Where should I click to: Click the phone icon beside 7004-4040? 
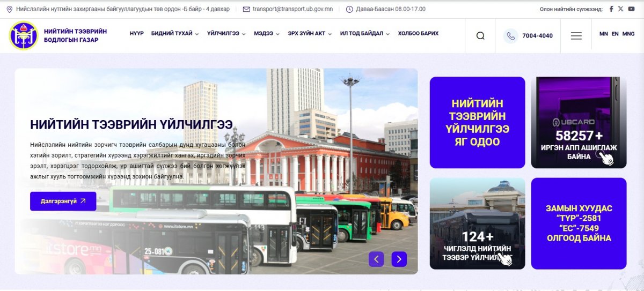tap(510, 36)
